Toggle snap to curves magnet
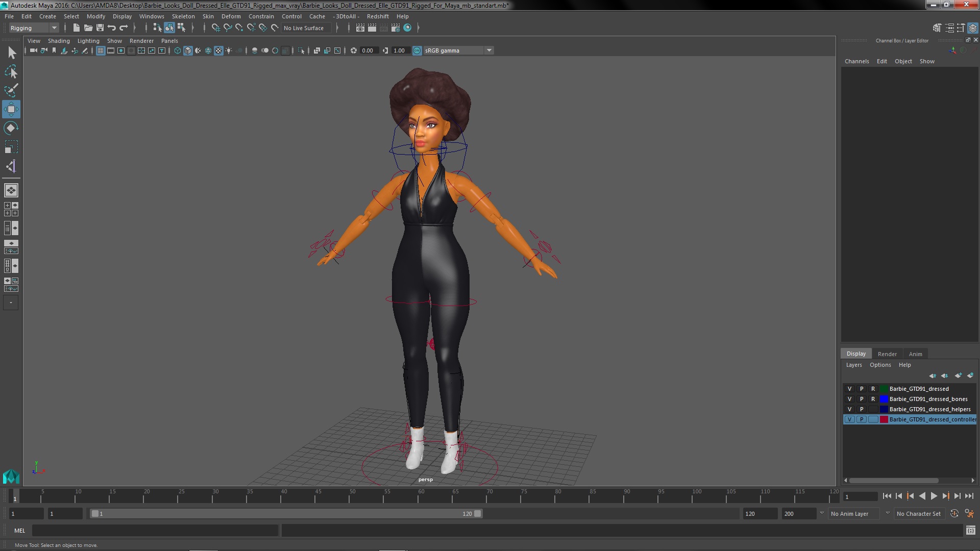 pyautogui.click(x=228, y=28)
